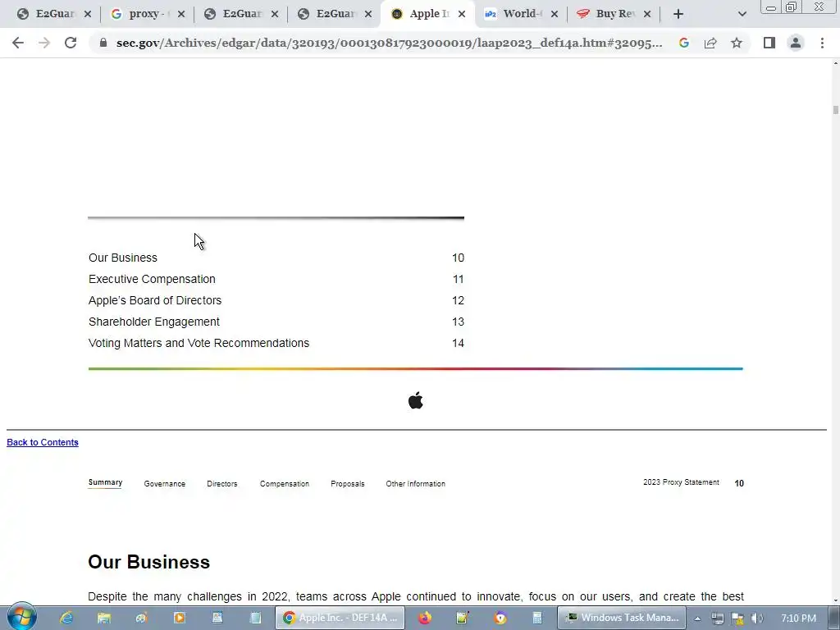Launch Internet Explorer from taskbar
This screenshot has height=630, width=840.
coord(66,618)
